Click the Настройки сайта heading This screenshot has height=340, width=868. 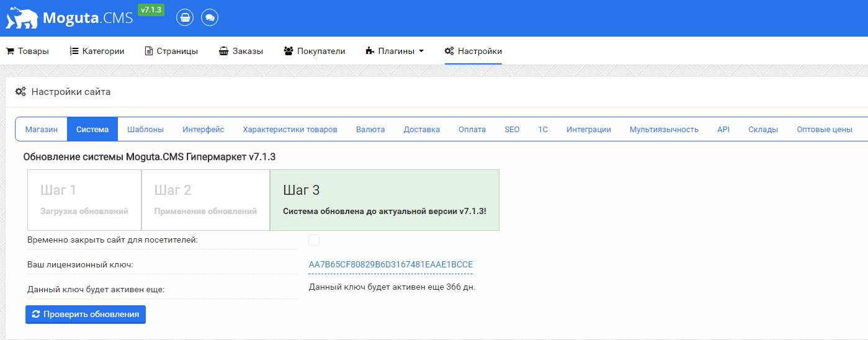point(71,92)
